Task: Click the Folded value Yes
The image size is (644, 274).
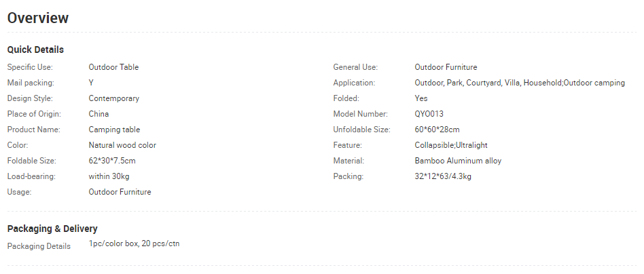Action: coord(421,98)
